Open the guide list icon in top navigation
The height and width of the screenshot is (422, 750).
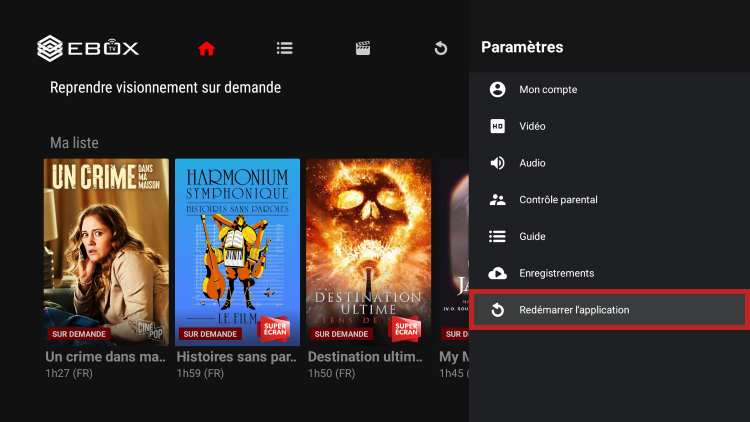pyautogui.click(x=285, y=48)
